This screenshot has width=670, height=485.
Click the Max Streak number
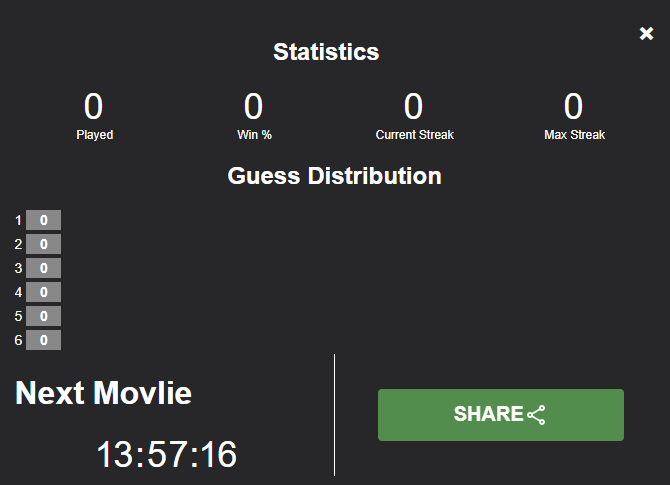(573, 106)
